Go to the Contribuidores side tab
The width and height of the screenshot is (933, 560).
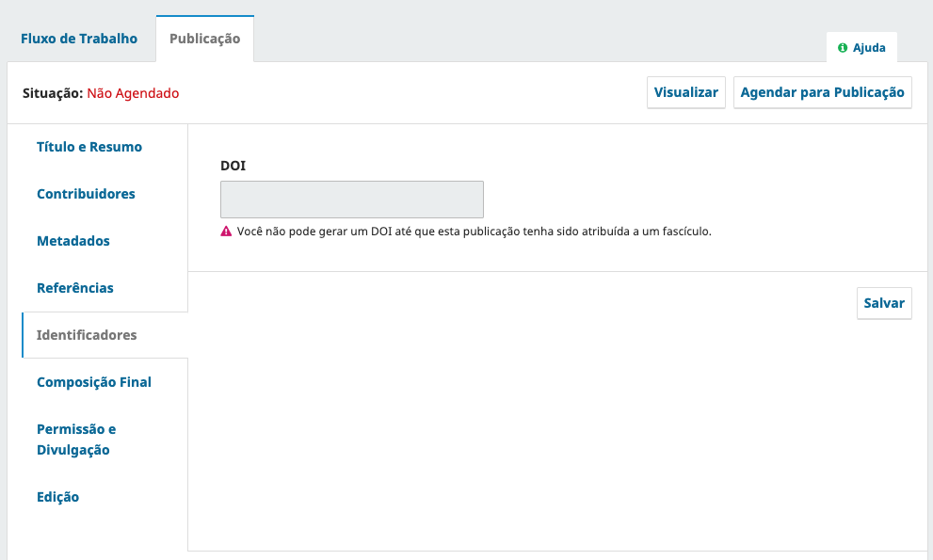tap(86, 194)
